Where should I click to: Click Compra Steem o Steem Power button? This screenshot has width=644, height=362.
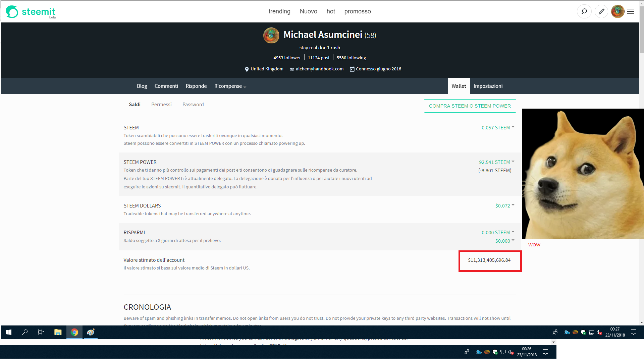470,106
